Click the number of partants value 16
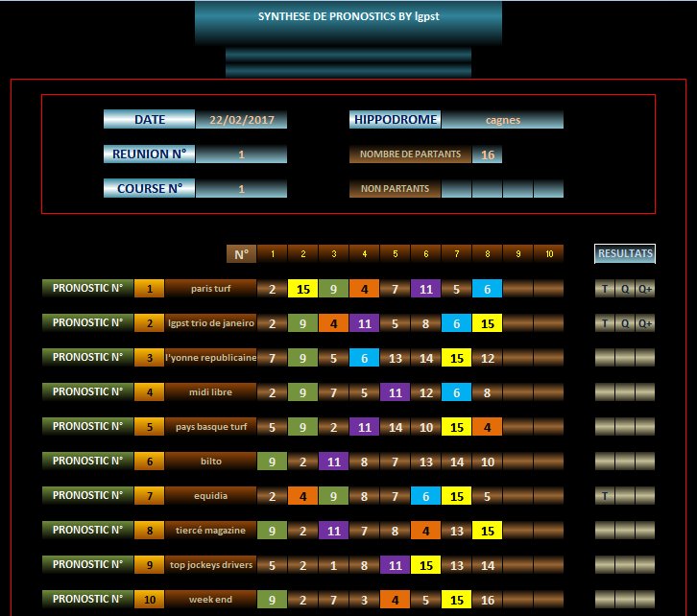 (487, 154)
